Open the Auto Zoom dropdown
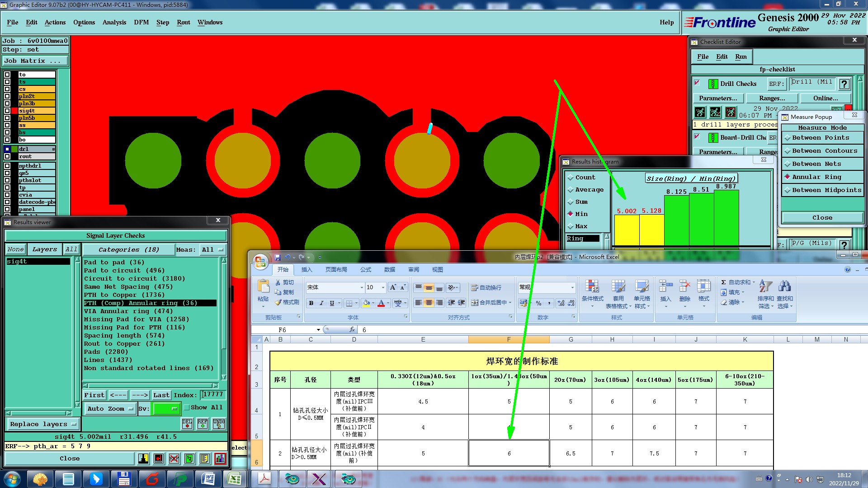868x488 pixels. coord(110,409)
